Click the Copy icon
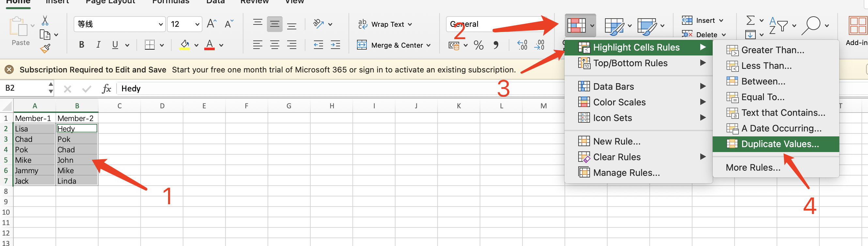The height and width of the screenshot is (246, 868). (45, 34)
